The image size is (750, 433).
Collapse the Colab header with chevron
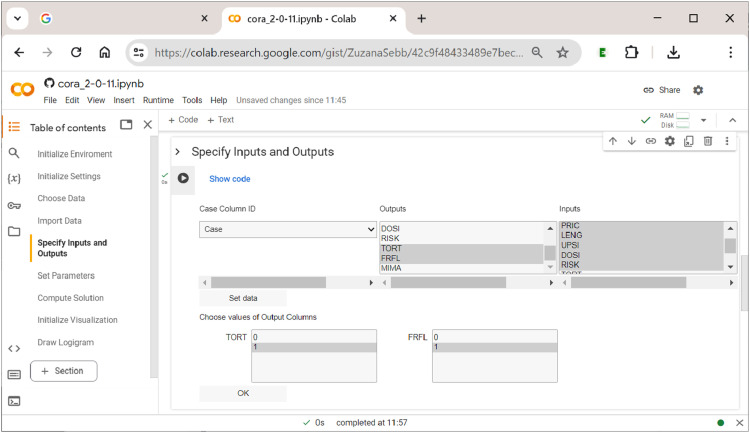[x=732, y=120]
